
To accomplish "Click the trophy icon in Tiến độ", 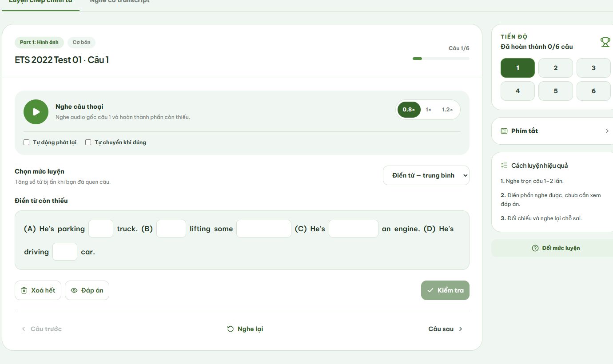I will tap(605, 42).
